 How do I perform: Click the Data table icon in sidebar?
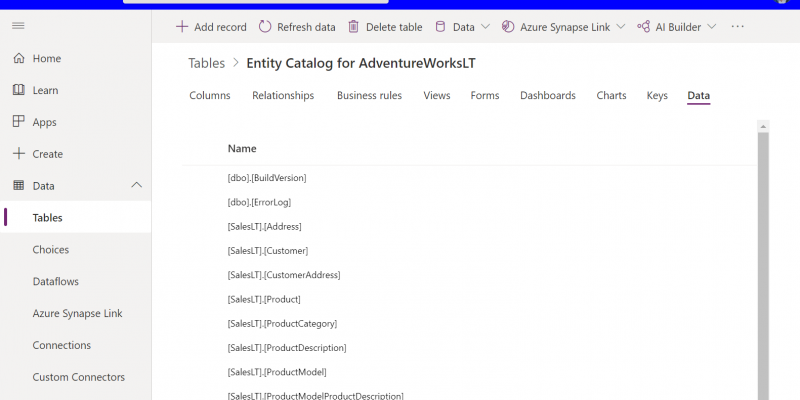(18, 185)
